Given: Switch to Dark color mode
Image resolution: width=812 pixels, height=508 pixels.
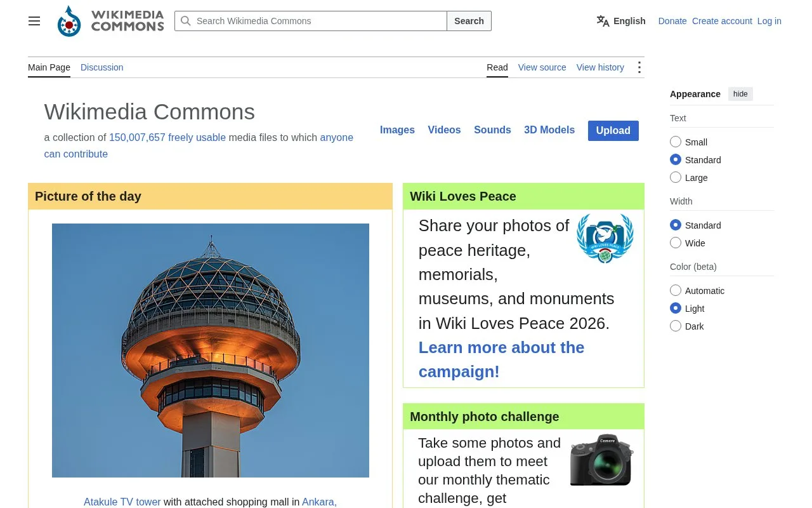Looking at the screenshot, I should click(676, 326).
